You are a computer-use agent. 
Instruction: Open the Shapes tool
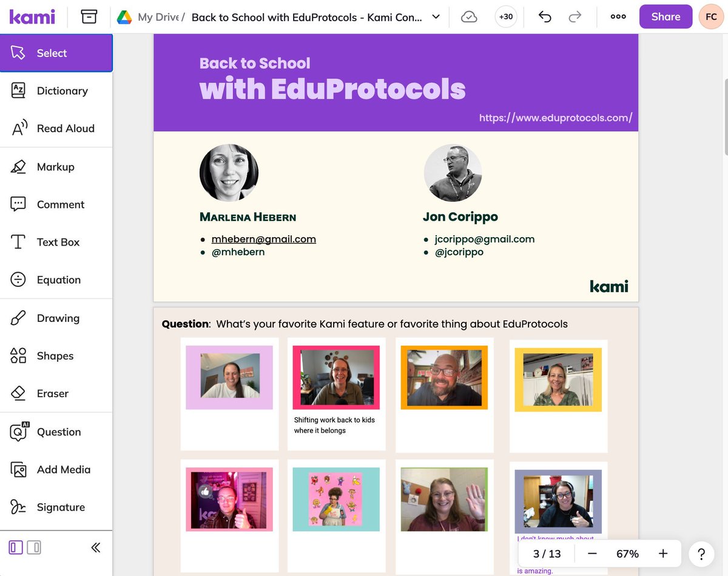56,356
